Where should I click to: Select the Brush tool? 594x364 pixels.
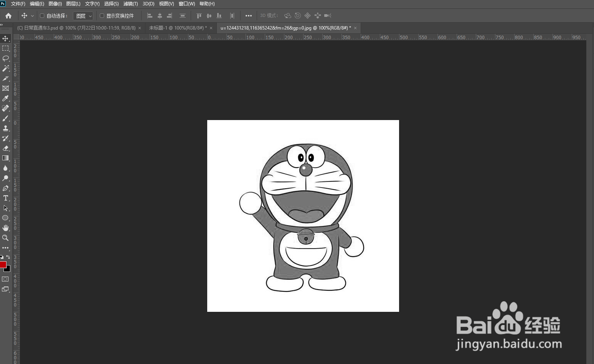point(5,118)
